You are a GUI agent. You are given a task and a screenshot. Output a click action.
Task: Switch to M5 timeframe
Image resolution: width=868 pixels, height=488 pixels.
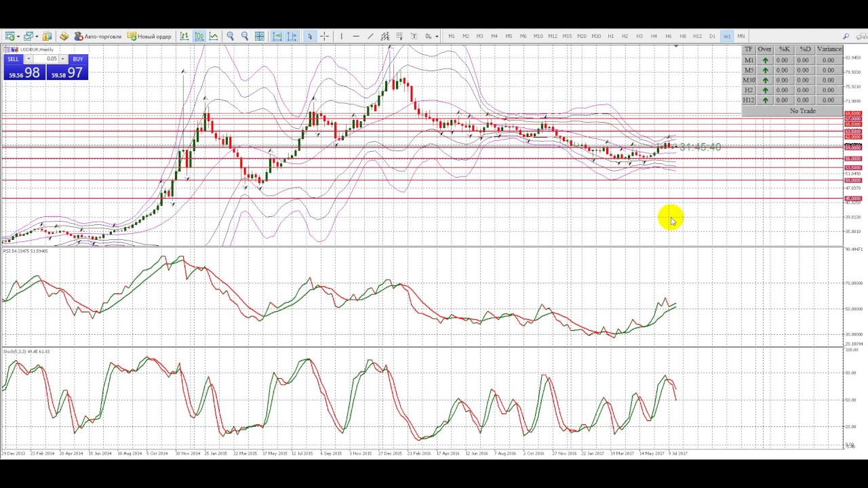pyautogui.click(x=509, y=36)
